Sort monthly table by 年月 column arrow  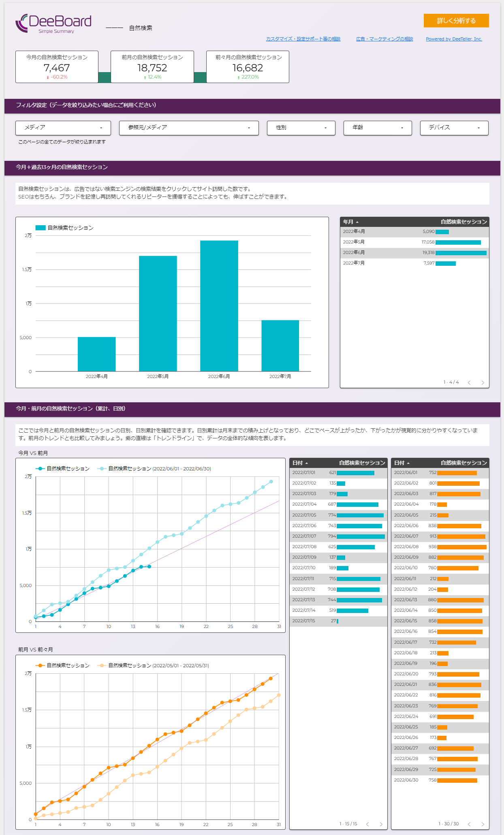[x=357, y=222]
